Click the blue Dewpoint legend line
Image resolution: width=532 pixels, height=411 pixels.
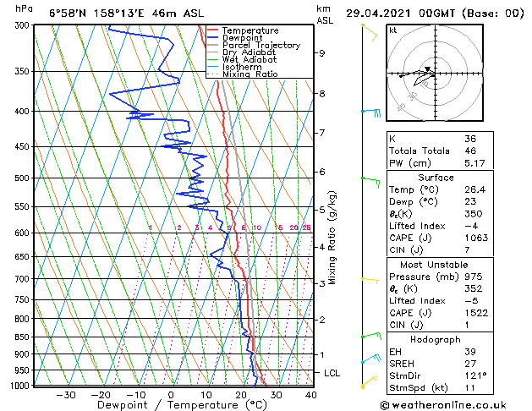[212, 38]
